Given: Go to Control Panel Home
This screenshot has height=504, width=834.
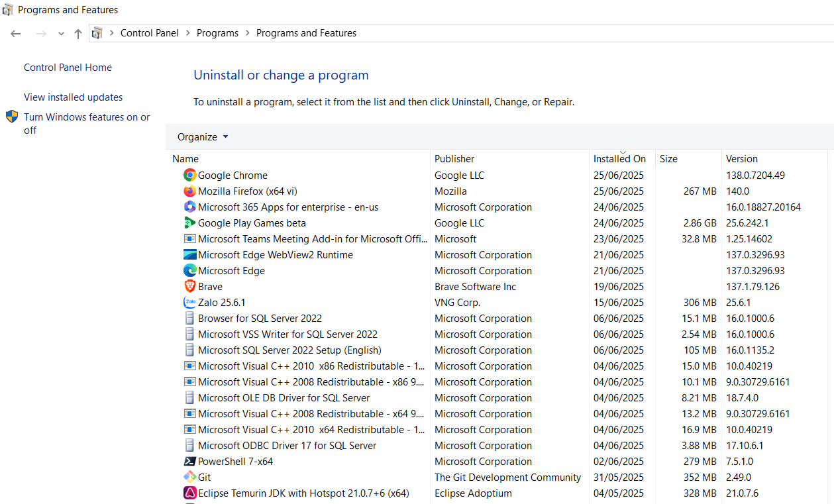Looking at the screenshot, I should (68, 68).
